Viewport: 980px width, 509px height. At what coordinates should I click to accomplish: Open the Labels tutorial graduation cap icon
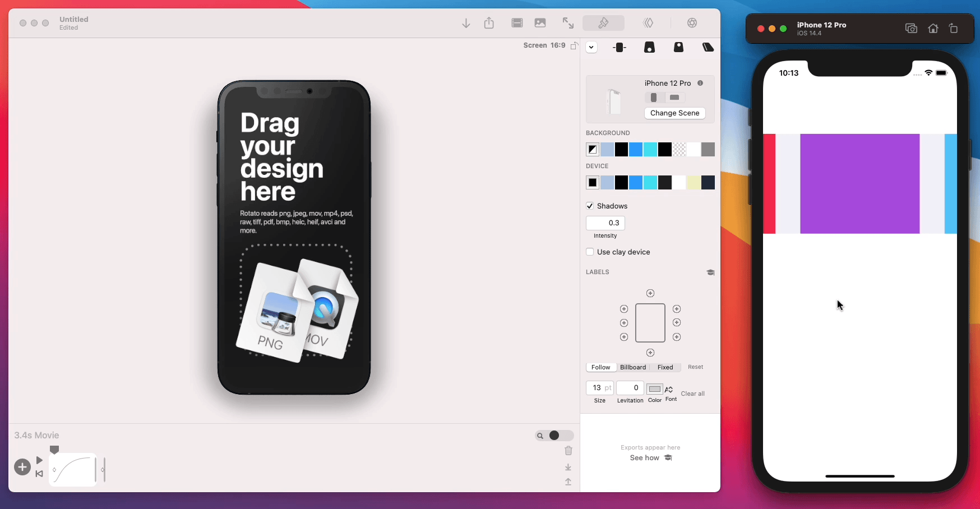tap(710, 272)
